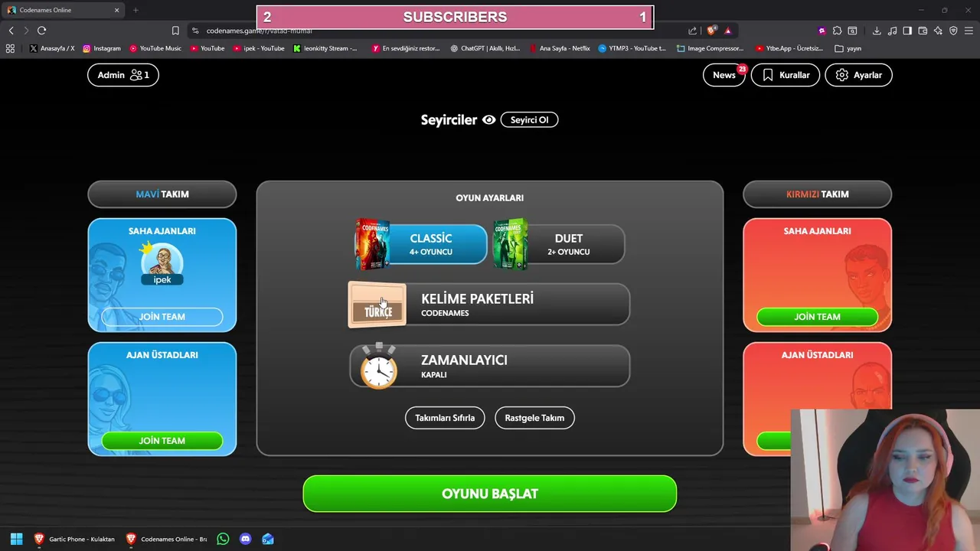Click the bookmark icon next to the address bar
This screenshot has width=980, height=551.
[175, 31]
